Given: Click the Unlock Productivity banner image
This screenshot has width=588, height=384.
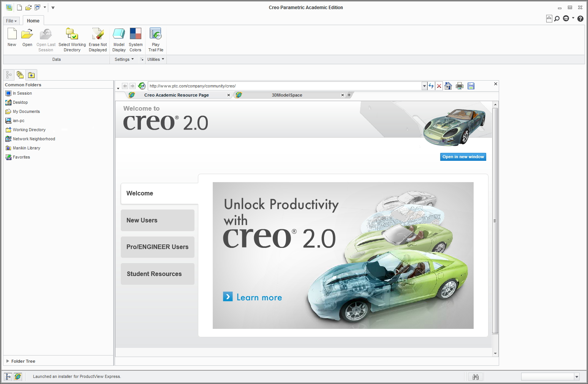Looking at the screenshot, I should (343, 255).
